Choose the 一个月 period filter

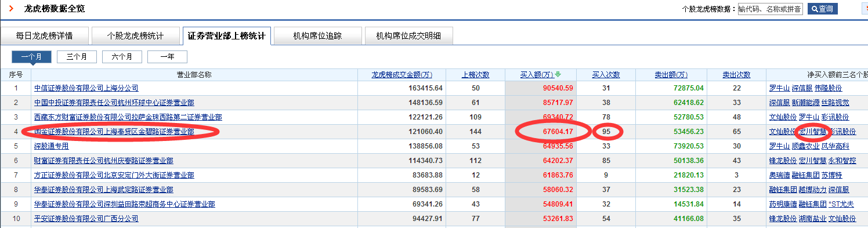(x=31, y=57)
